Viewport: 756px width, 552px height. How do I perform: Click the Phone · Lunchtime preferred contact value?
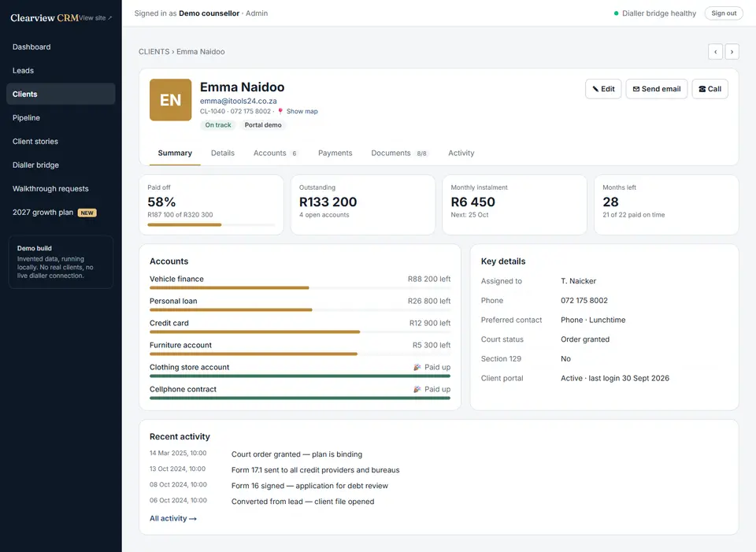click(593, 320)
